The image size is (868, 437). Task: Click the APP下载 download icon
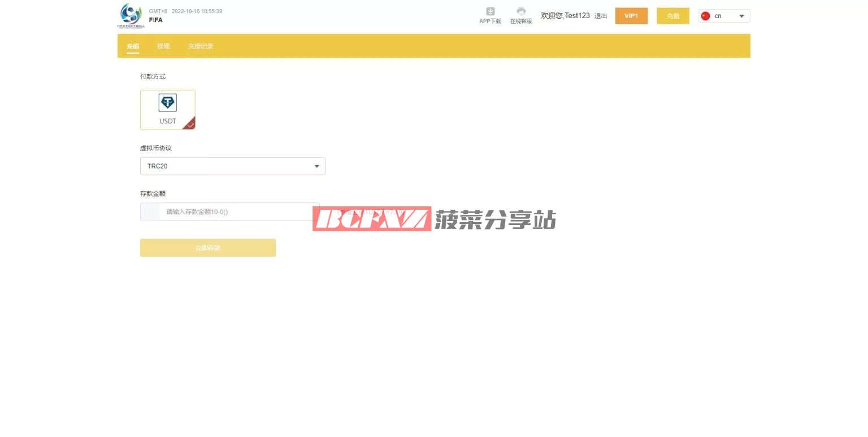[490, 12]
